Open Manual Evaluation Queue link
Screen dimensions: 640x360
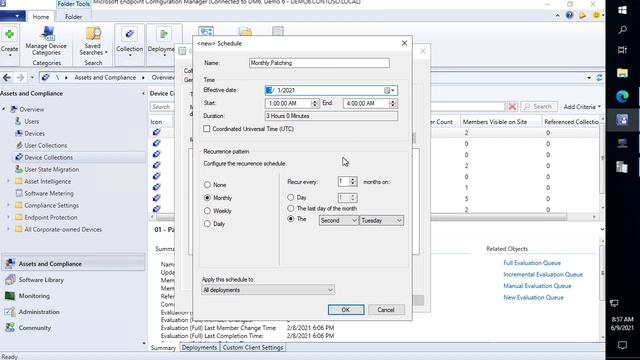(x=537, y=286)
